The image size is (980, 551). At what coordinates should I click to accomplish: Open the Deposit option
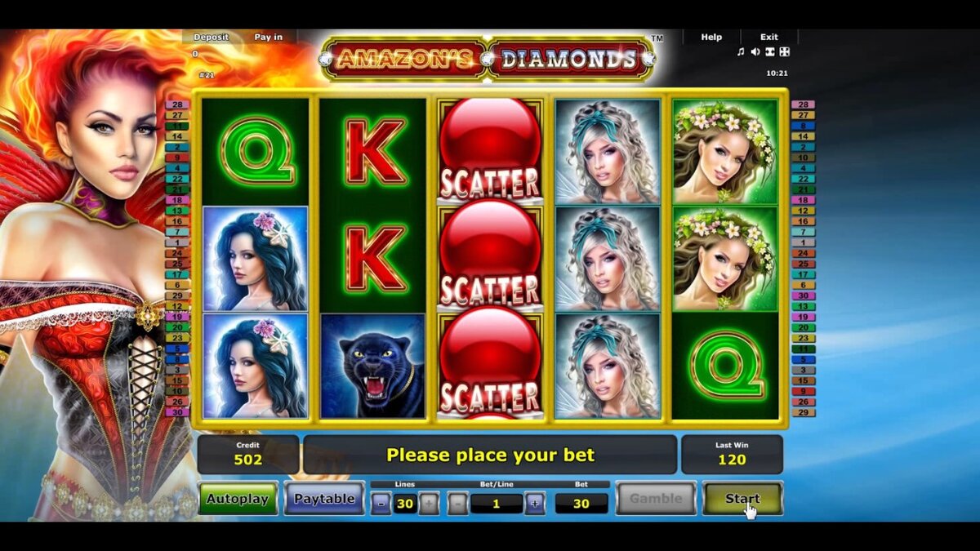point(211,37)
